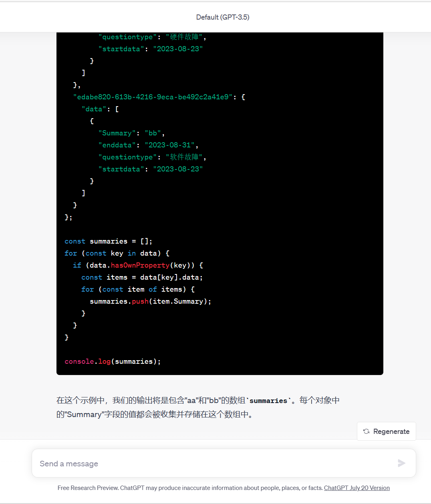Click the "Summary": "bb" code line

pos(131,133)
